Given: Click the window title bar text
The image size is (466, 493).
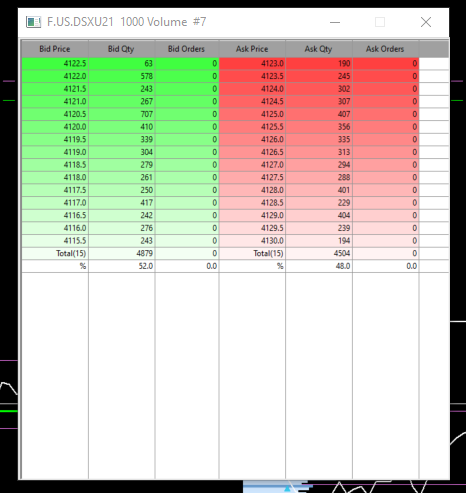Looking at the screenshot, I should point(127,22).
